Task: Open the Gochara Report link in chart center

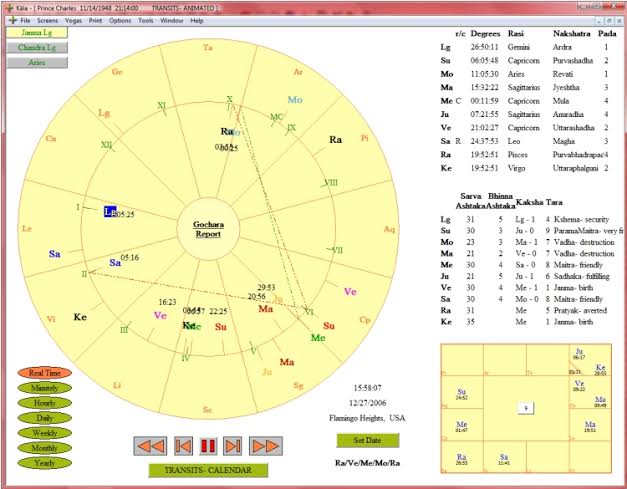Action: [208, 229]
